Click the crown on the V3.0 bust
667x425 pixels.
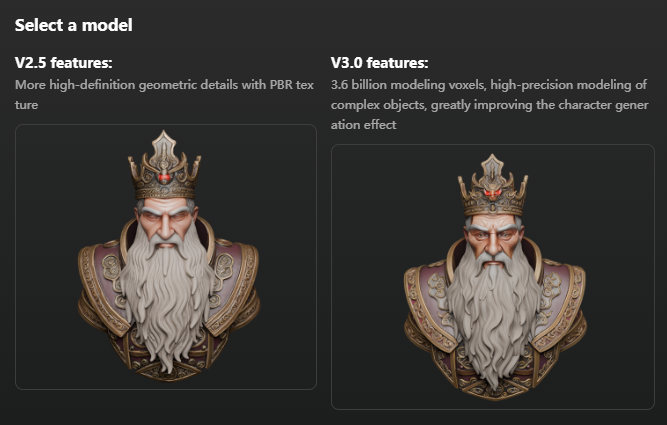493,187
